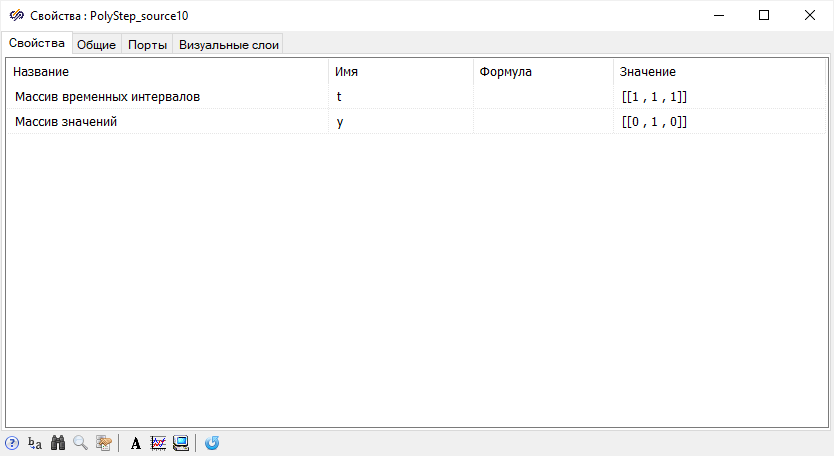Click the bold 'A' font icon
The height and width of the screenshot is (456, 834).
point(136,443)
